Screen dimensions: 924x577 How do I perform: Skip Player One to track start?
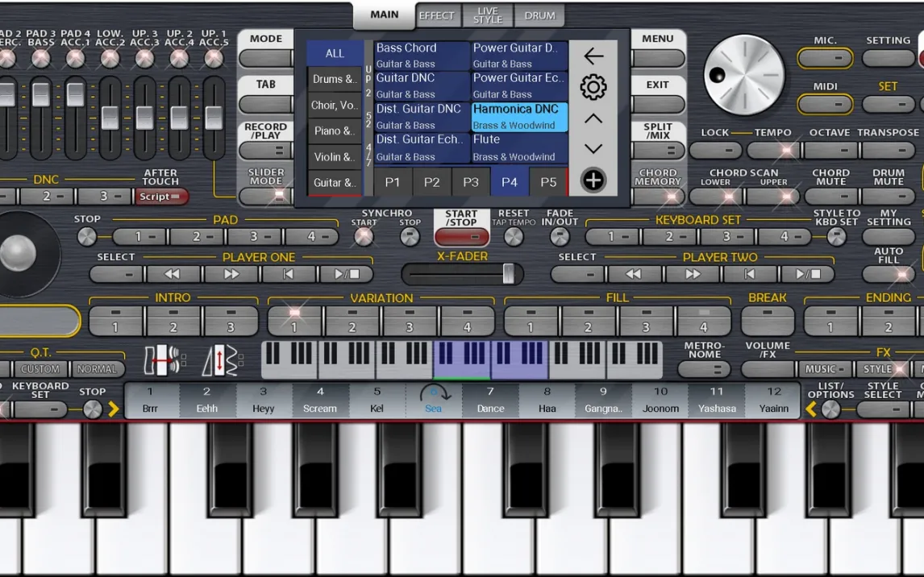pyautogui.click(x=289, y=274)
